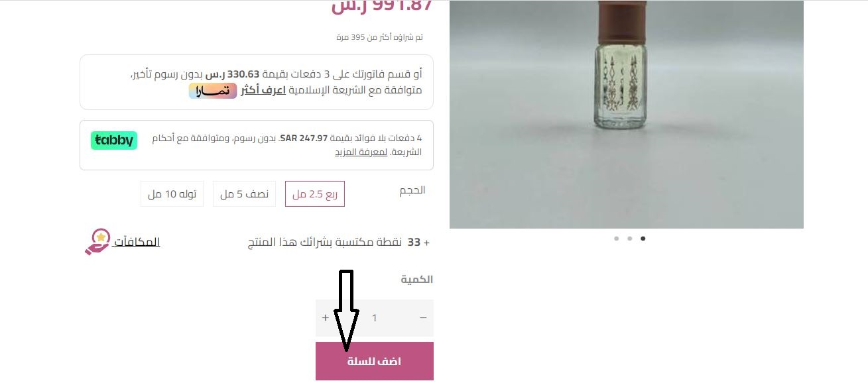Increase quantity with the plus sign

click(326, 318)
